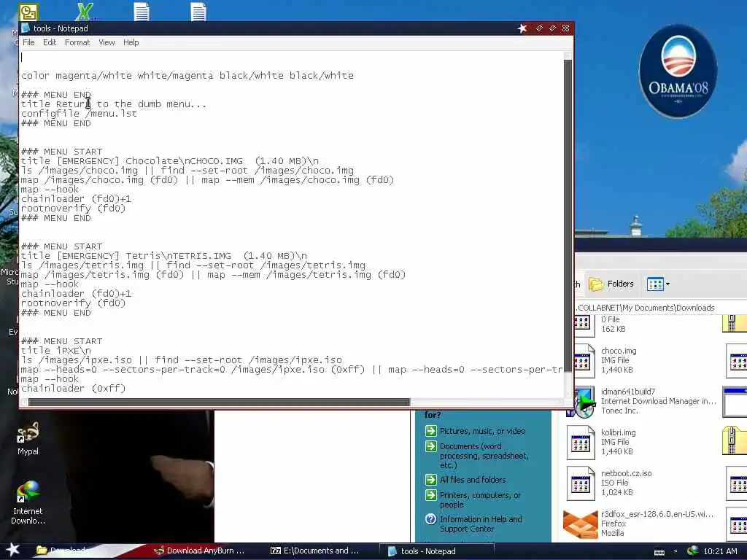Click 'Internet Download Manager in...' description text
This screenshot has width=747, height=560.
point(659,402)
